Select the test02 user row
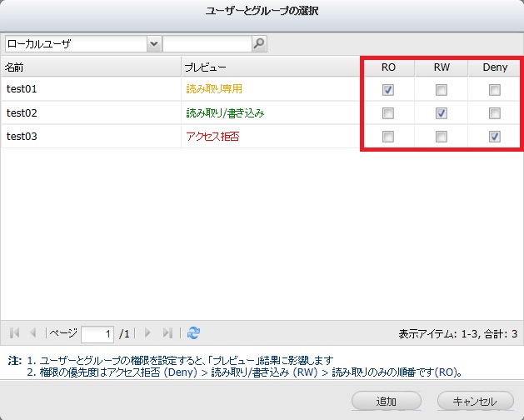This screenshot has width=524, height=420. click(x=92, y=112)
